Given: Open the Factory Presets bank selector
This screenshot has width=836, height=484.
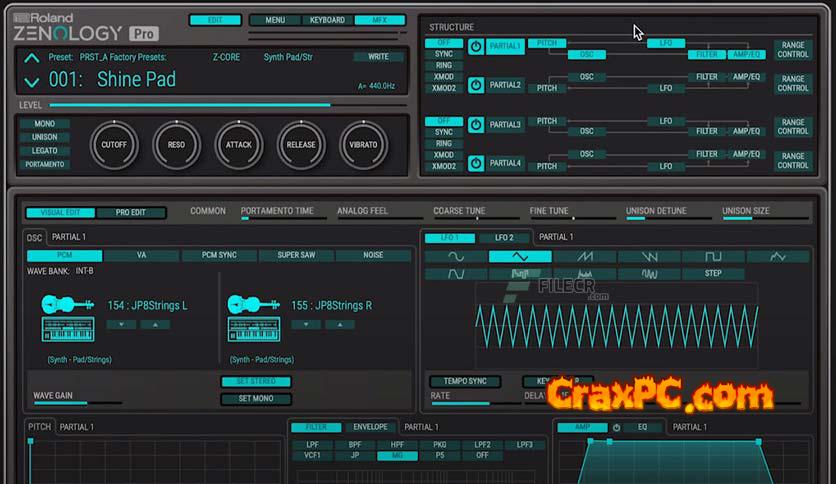Looking at the screenshot, I should click(123, 57).
